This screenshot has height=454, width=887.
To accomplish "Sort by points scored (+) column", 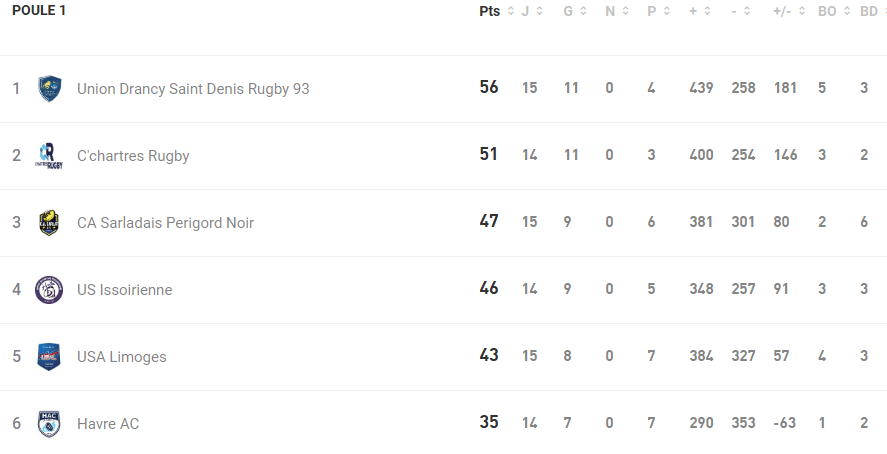I will pos(699,11).
